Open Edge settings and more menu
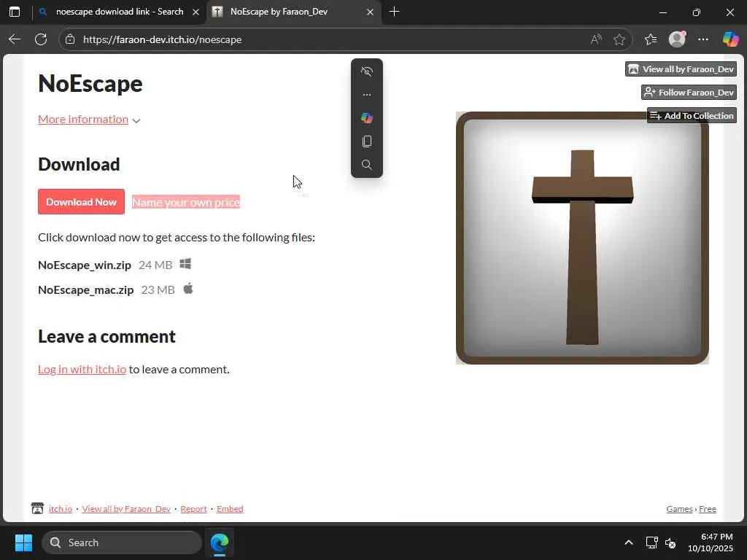Viewport: 747px width, 560px height. click(x=703, y=39)
